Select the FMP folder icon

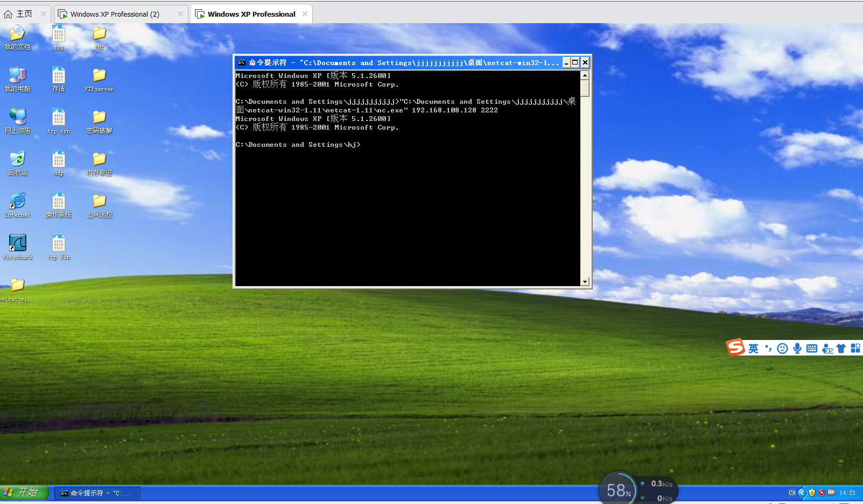coord(99,37)
